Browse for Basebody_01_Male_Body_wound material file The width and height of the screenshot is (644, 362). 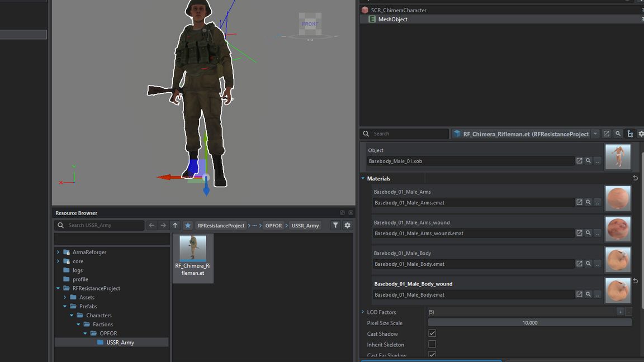598,294
